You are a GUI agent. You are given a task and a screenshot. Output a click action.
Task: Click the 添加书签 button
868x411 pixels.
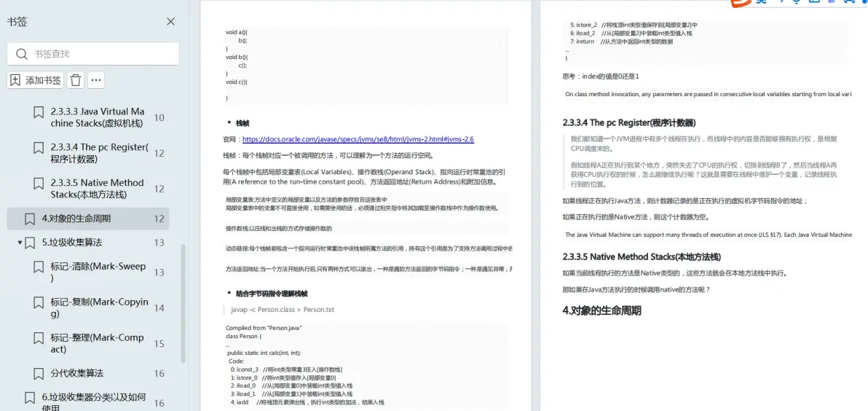coord(36,80)
